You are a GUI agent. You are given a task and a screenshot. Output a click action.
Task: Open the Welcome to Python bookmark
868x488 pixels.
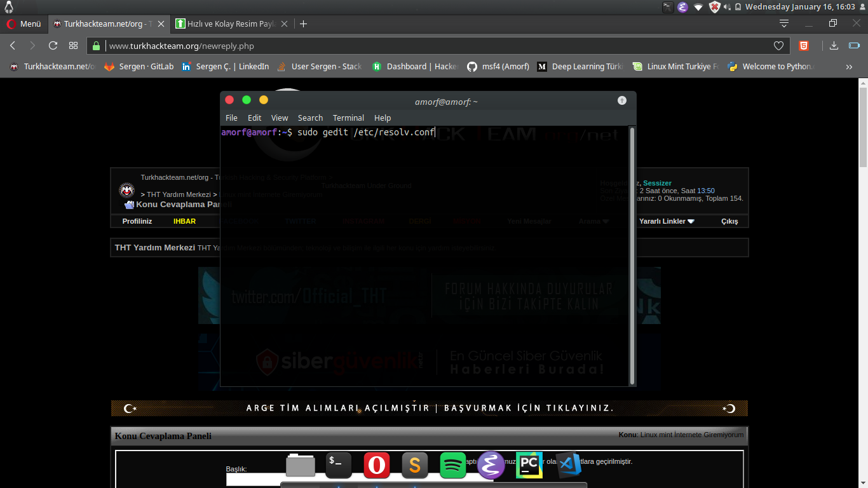(x=771, y=66)
